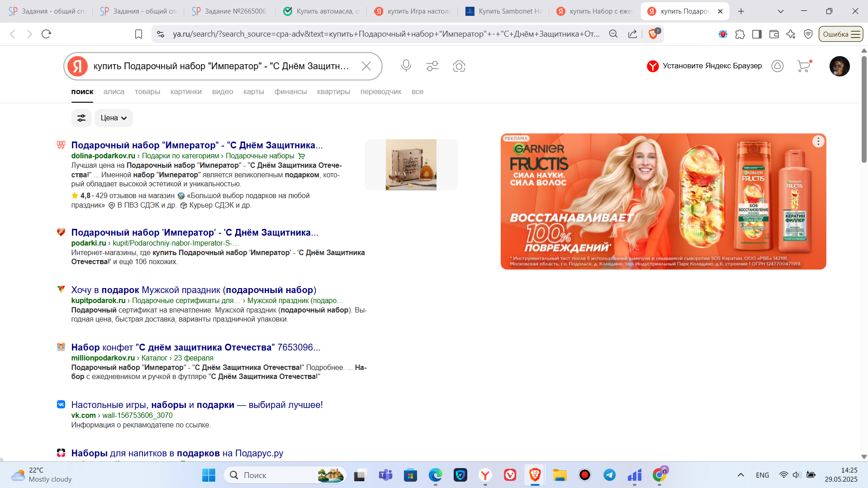Open user profile avatar
This screenshot has height=488, width=868.
[x=840, y=66]
